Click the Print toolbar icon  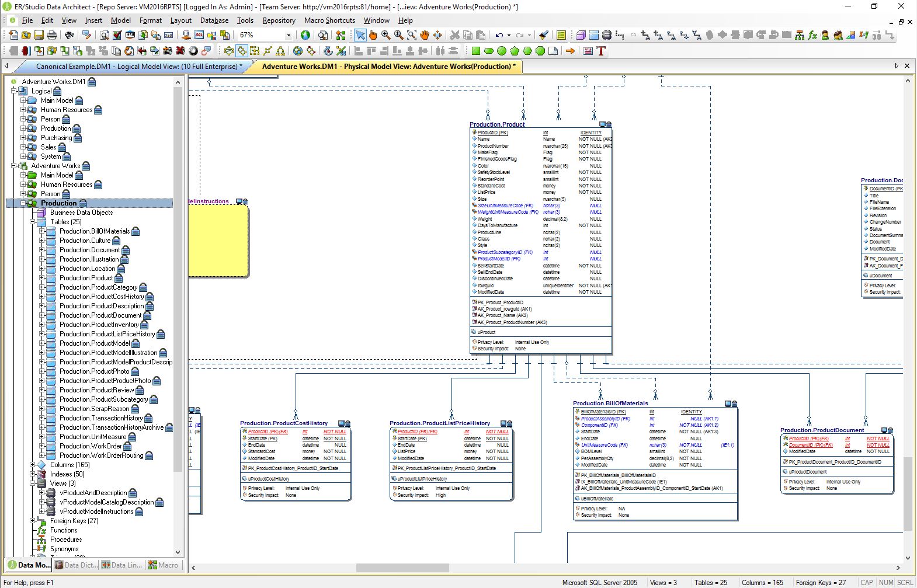[x=51, y=36]
